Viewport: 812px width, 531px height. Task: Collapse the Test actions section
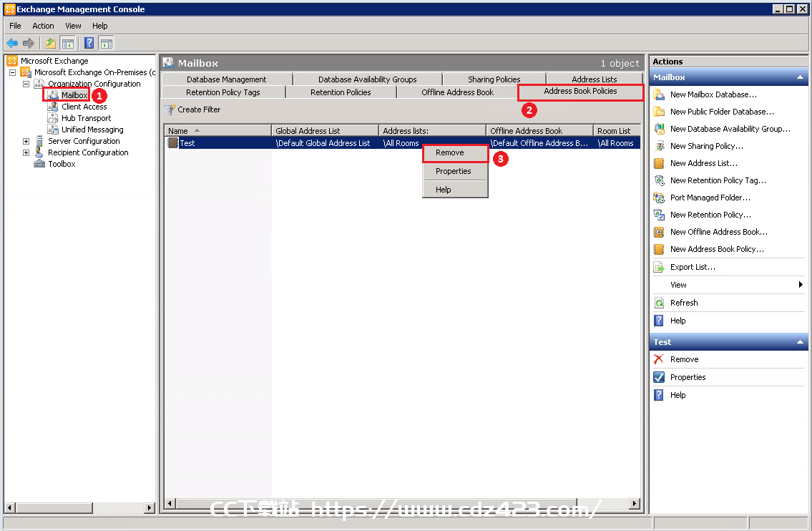[x=800, y=342]
